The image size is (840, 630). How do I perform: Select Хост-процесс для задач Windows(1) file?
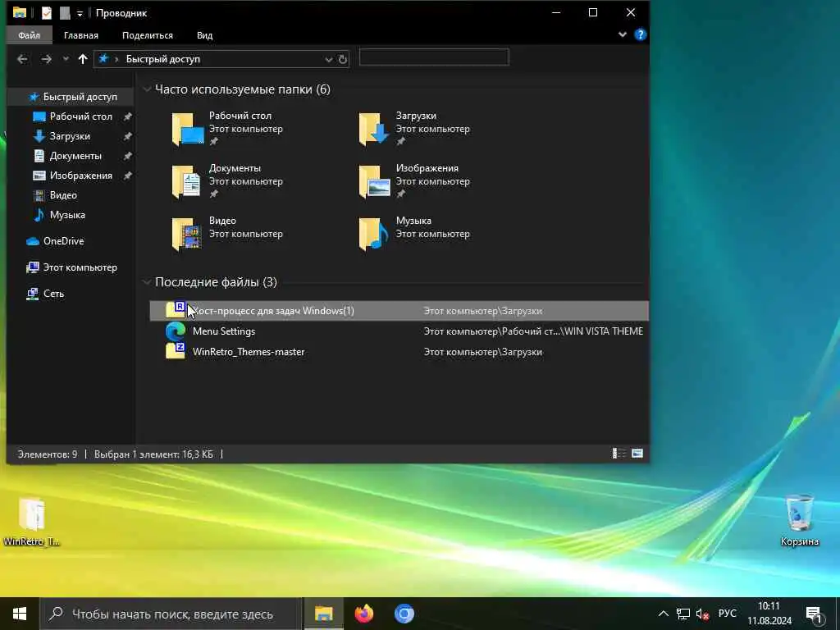[x=399, y=311]
